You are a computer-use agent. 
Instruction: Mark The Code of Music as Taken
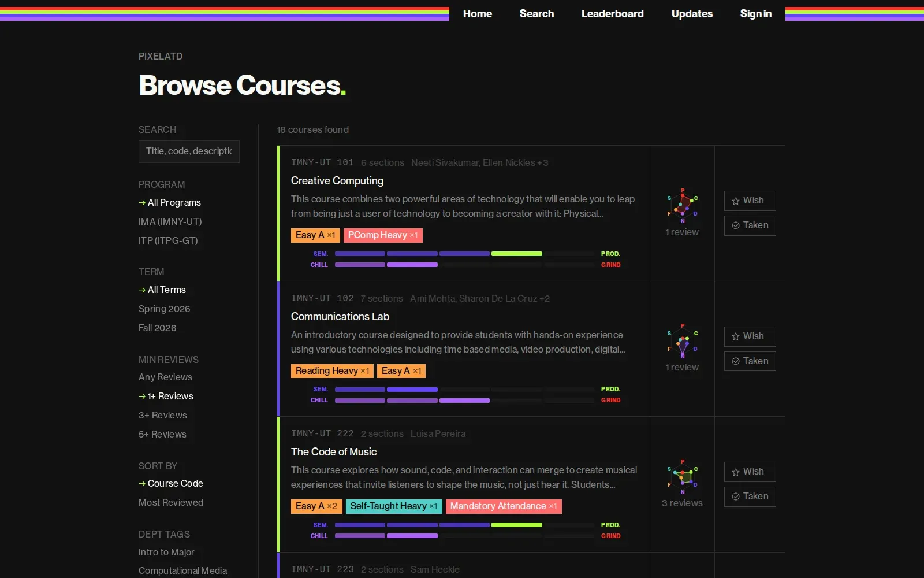click(x=750, y=497)
